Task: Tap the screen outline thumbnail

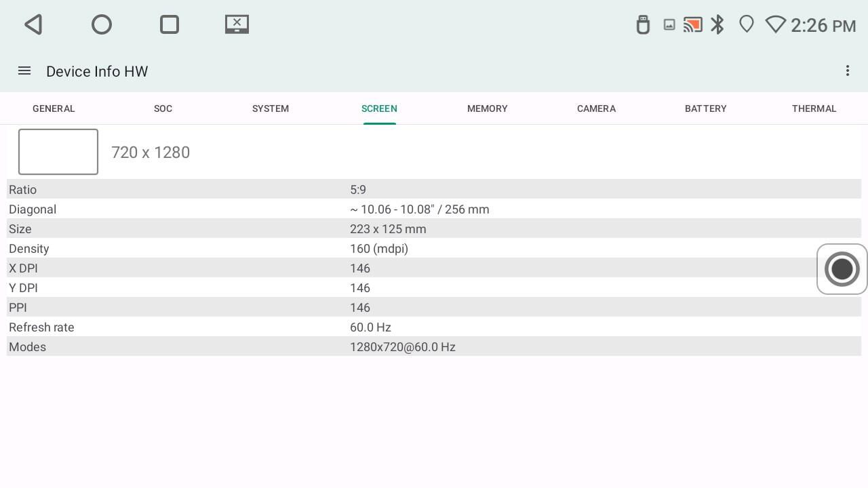Action: (x=58, y=152)
